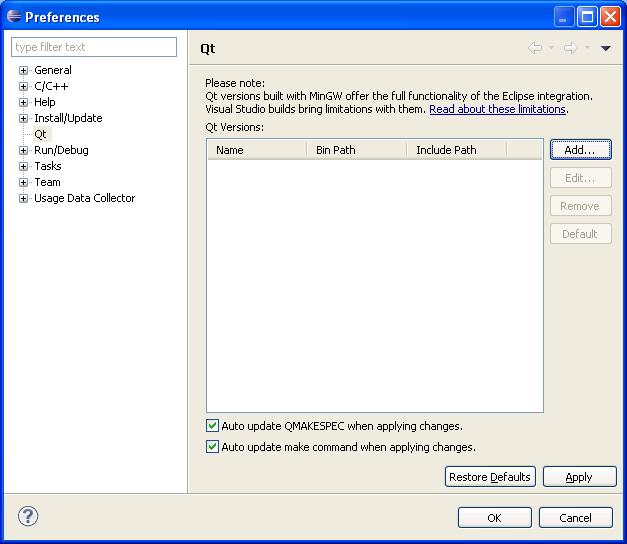
Task: Click the back navigation arrow icon
Action: pyautogui.click(x=535, y=48)
